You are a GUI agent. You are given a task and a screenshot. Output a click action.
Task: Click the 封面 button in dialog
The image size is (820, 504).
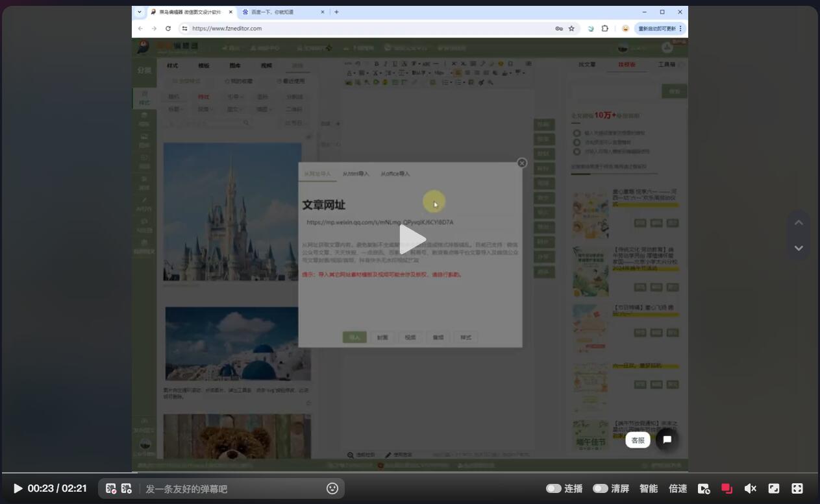pos(382,337)
